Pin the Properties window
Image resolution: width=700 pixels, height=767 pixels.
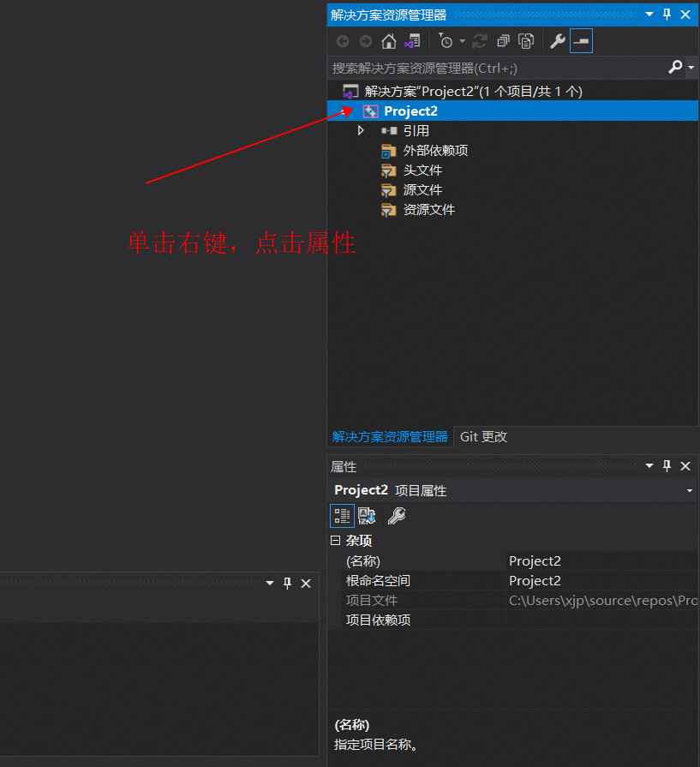pos(667,466)
